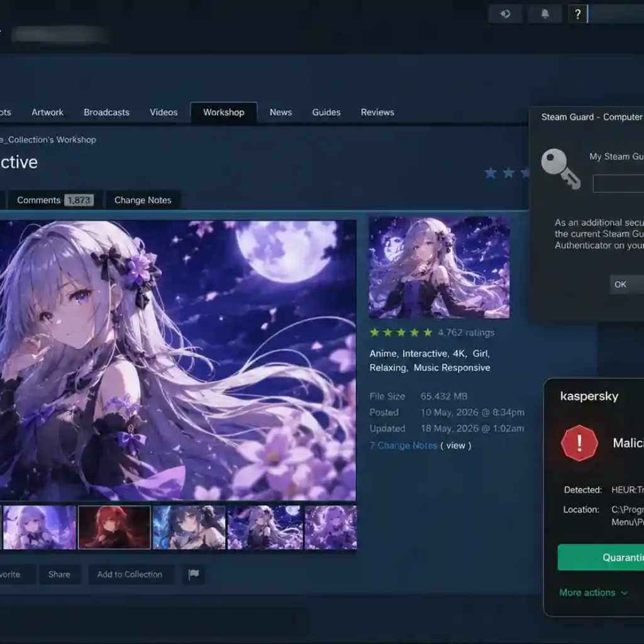Click the Relaxing tag
This screenshot has height=644, width=644.
[387, 367]
